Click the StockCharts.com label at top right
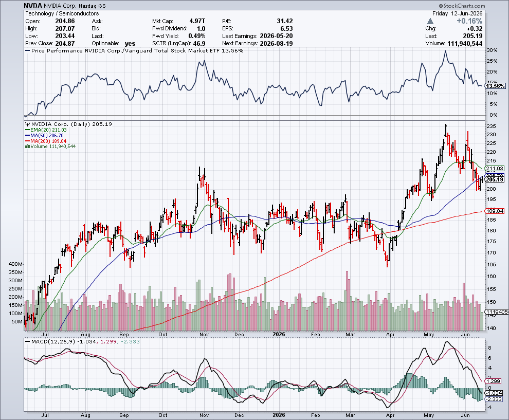 (x=462, y=6)
